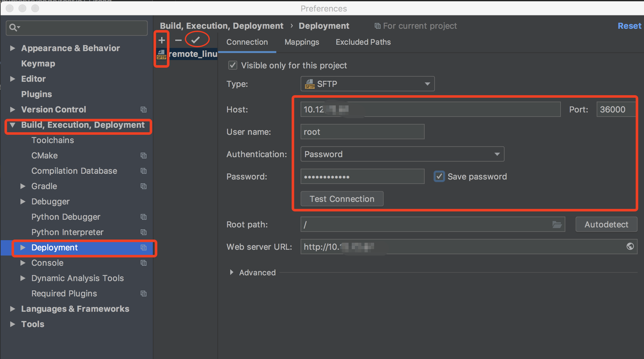Click the scope icon next to Version Control
This screenshot has width=644, height=359.
pos(143,110)
